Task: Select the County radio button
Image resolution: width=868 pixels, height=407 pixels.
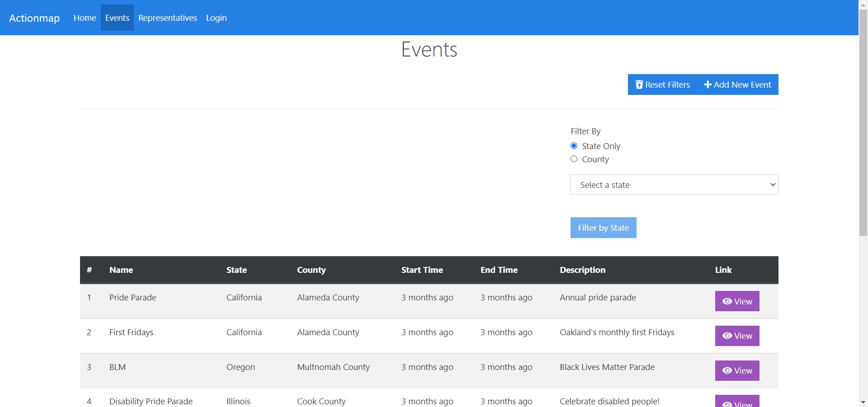Action: click(574, 159)
